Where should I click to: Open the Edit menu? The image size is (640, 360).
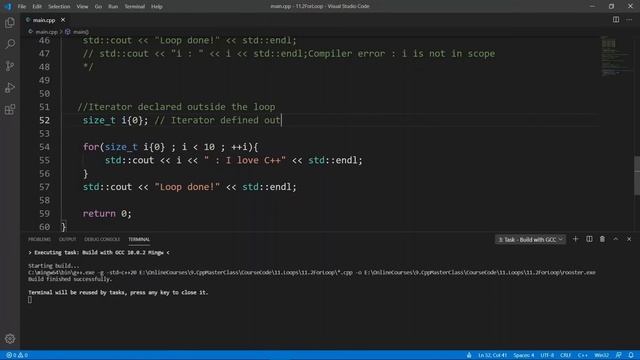click(x=37, y=7)
